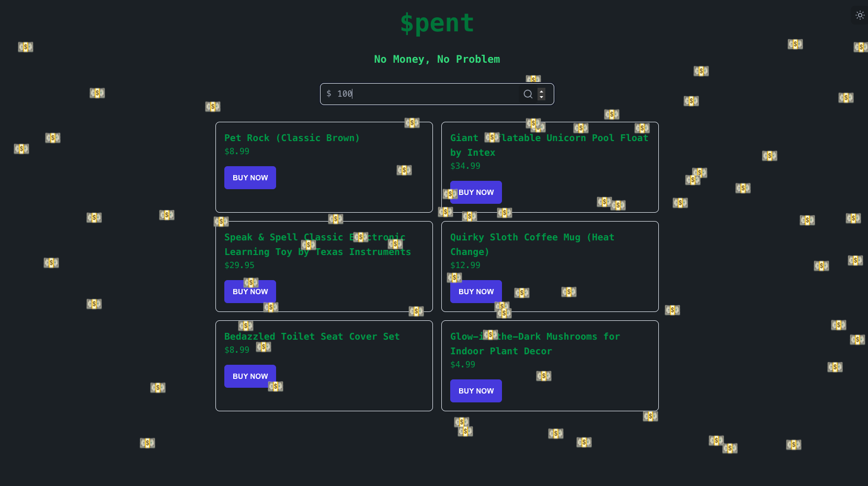Open the Unicorn Pool Float by Intex title

tap(549, 145)
